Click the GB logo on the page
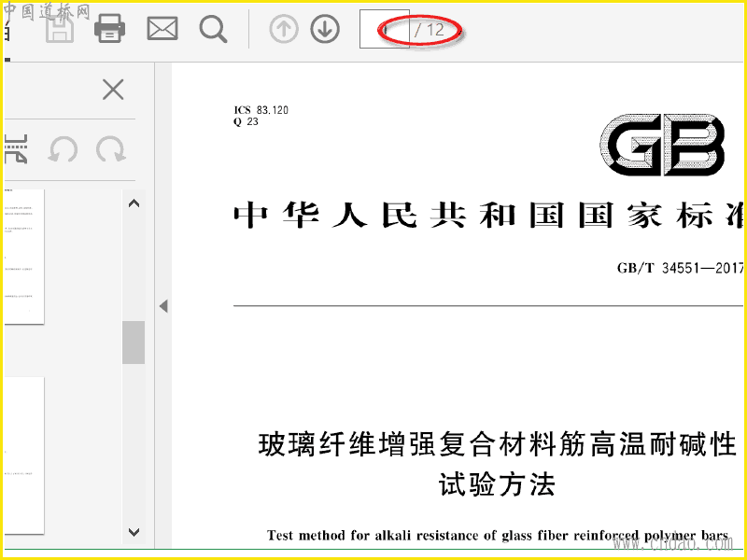This screenshot has height=560, width=747. 662,145
